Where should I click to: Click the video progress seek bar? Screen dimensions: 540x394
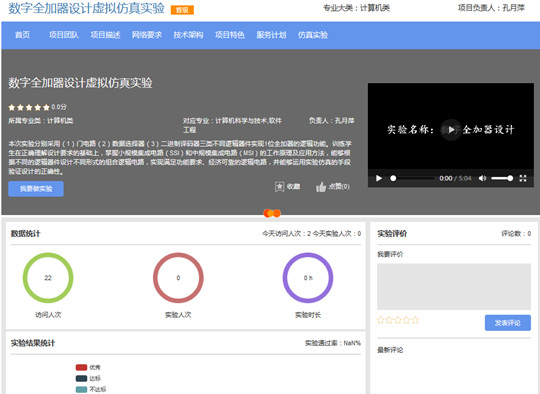412,178
